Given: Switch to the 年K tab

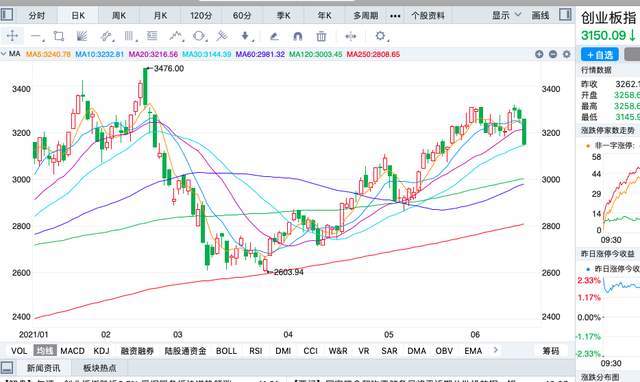Looking at the screenshot, I should [x=324, y=16].
